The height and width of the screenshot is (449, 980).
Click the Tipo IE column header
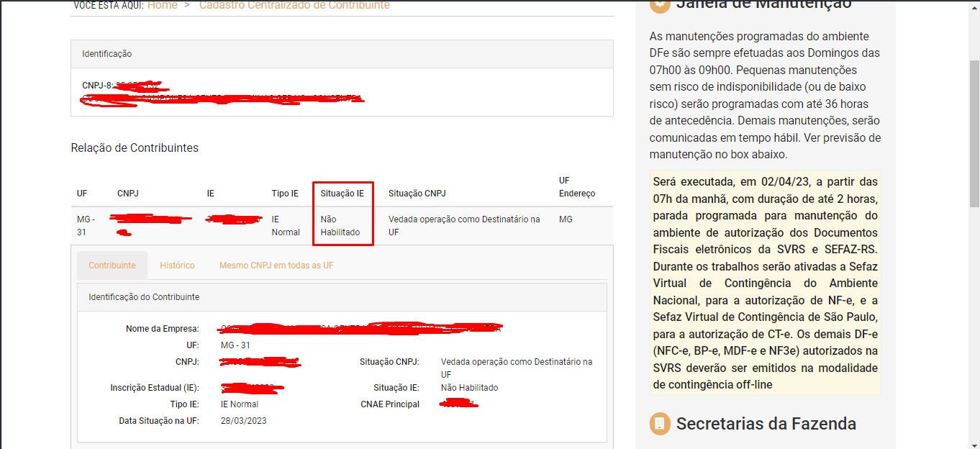(x=285, y=194)
